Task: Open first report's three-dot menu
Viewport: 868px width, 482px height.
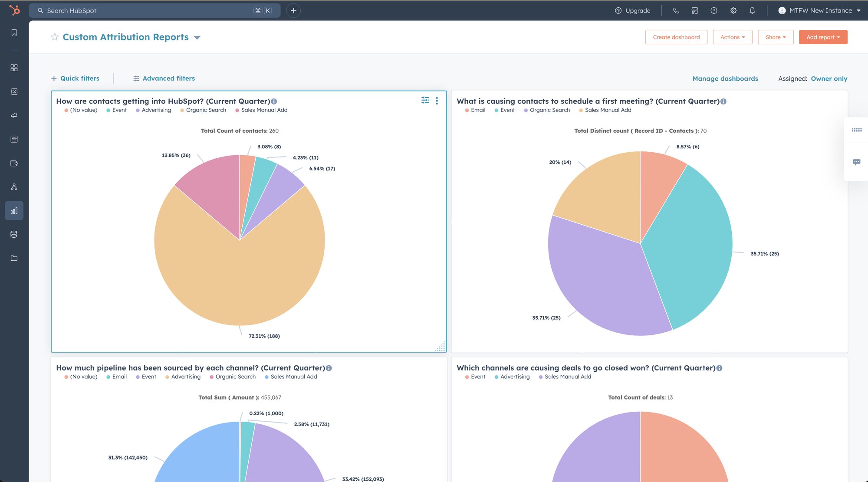Action: (x=437, y=101)
